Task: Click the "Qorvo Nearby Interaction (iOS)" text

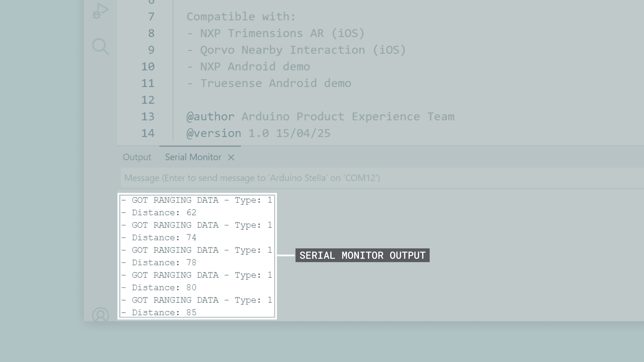Action: 303,50
